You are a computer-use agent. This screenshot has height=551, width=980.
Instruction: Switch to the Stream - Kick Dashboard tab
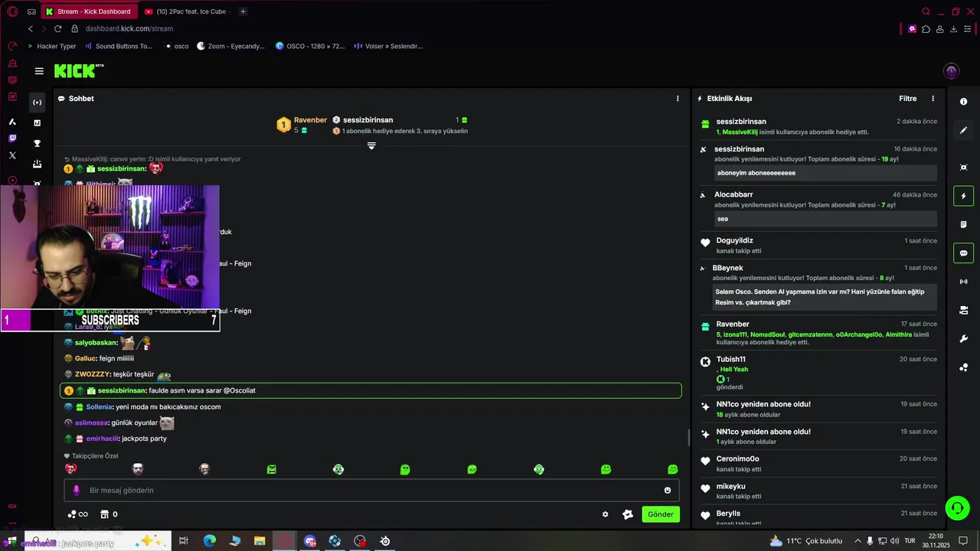click(88, 11)
